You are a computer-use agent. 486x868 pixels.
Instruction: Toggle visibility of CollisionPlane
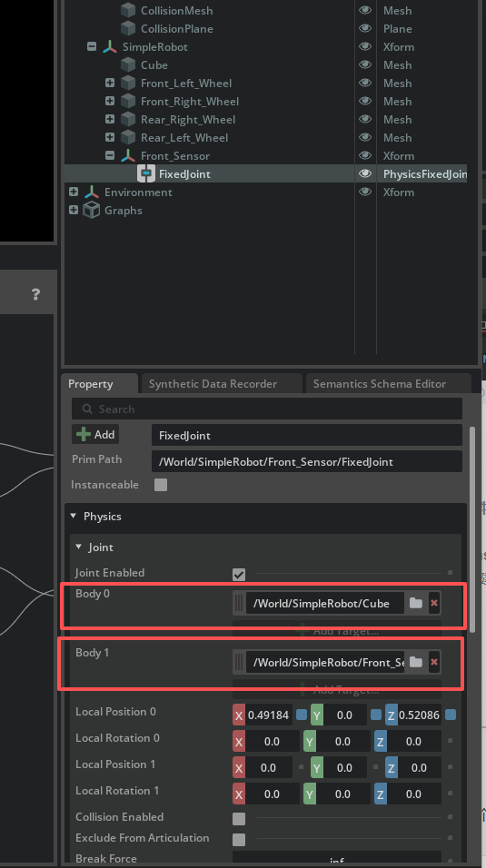364,29
